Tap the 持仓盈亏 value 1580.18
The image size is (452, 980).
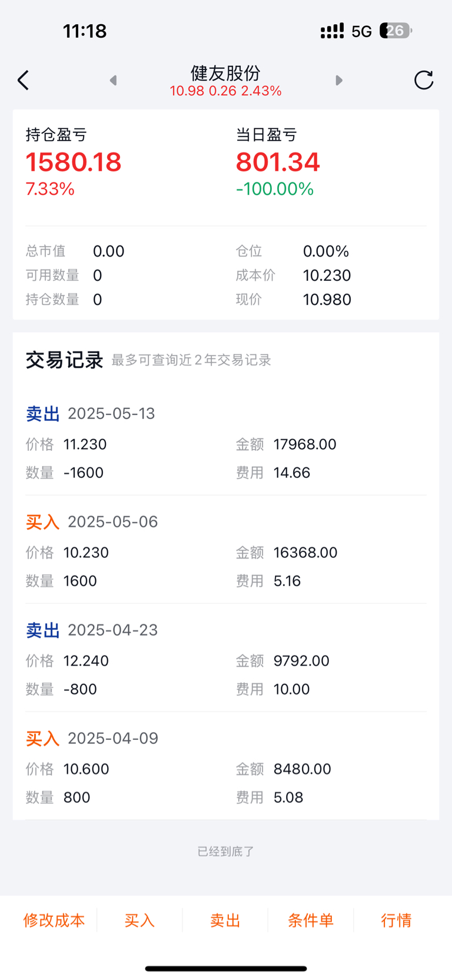74,162
